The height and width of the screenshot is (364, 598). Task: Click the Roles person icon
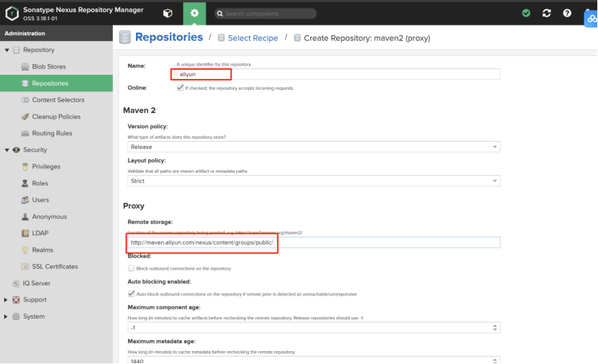[x=25, y=183]
